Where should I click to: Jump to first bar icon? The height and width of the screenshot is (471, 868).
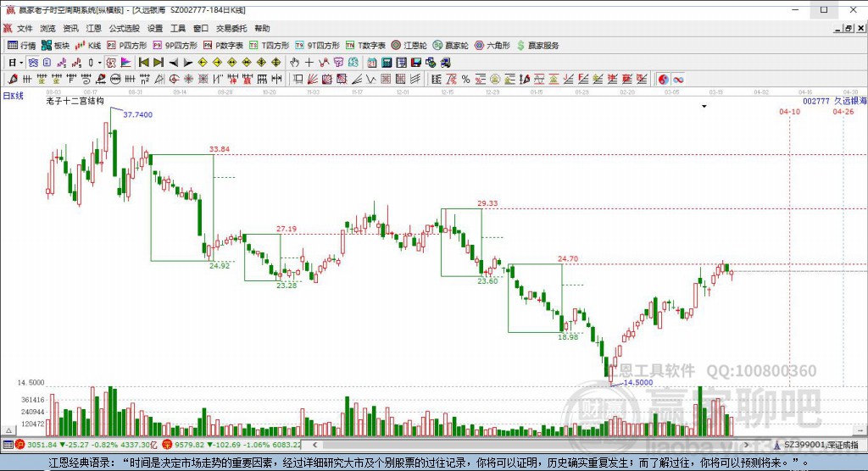pyautogui.click(x=144, y=63)
